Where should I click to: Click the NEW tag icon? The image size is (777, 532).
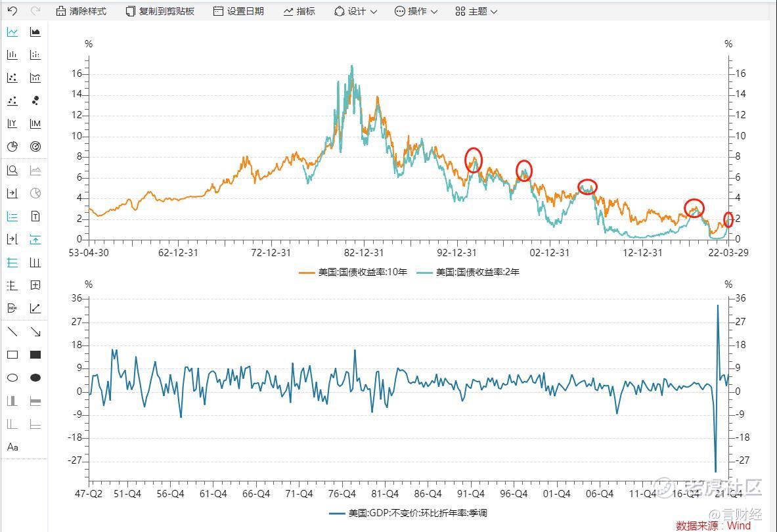[12, 308]
